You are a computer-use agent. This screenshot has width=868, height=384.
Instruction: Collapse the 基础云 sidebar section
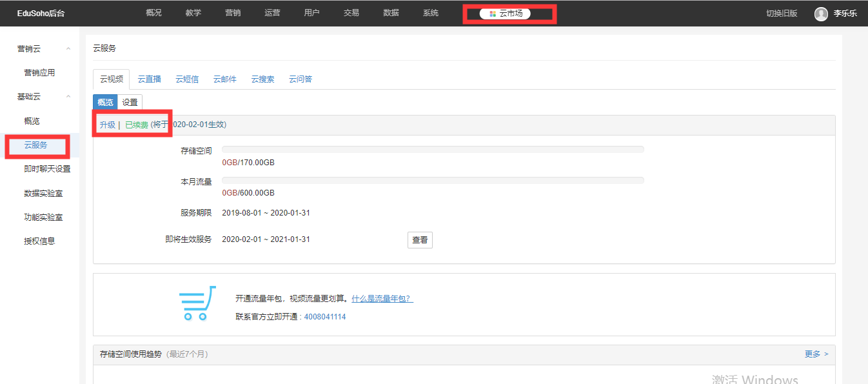[x=68, y=97]
